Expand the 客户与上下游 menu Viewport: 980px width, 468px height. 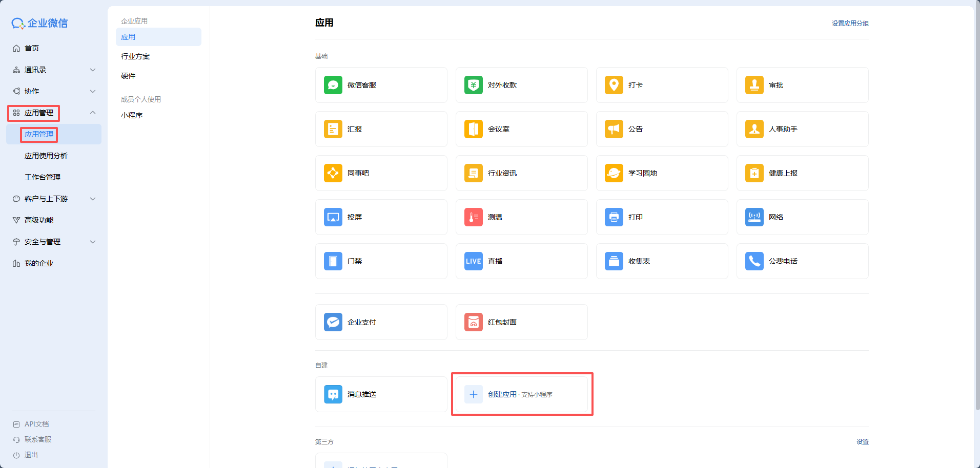(93, 199)
